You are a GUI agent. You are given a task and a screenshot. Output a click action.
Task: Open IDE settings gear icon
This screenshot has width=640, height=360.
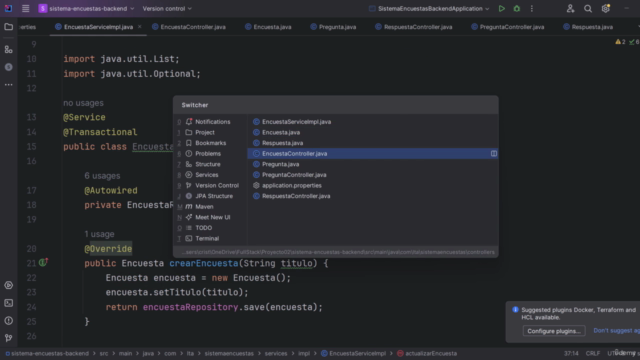point(606,9)
